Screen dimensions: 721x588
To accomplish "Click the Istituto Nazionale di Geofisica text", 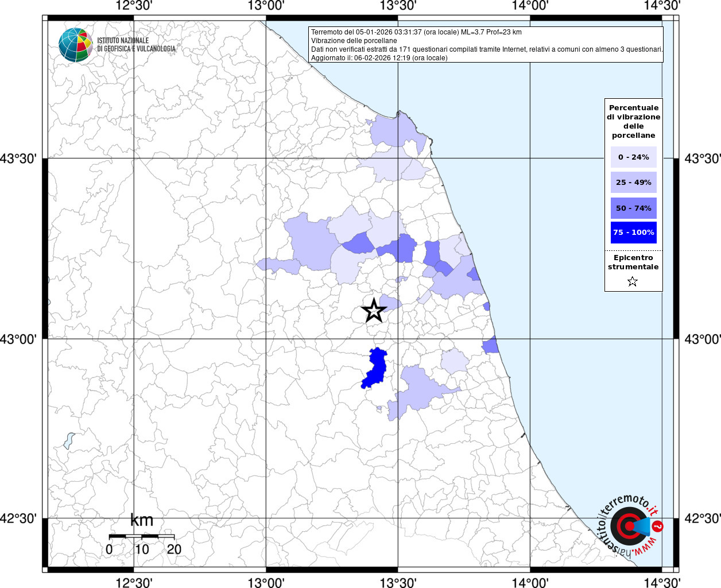I will tap(136, 45).
